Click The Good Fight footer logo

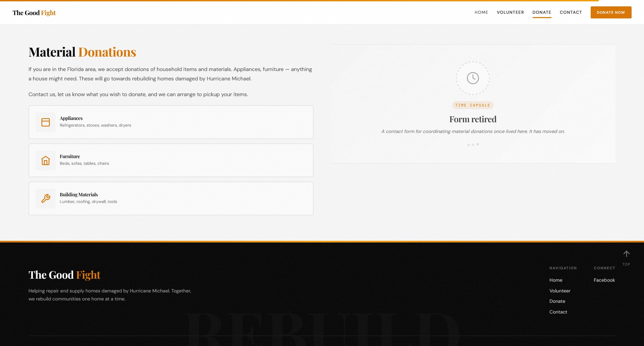(64, 275)
